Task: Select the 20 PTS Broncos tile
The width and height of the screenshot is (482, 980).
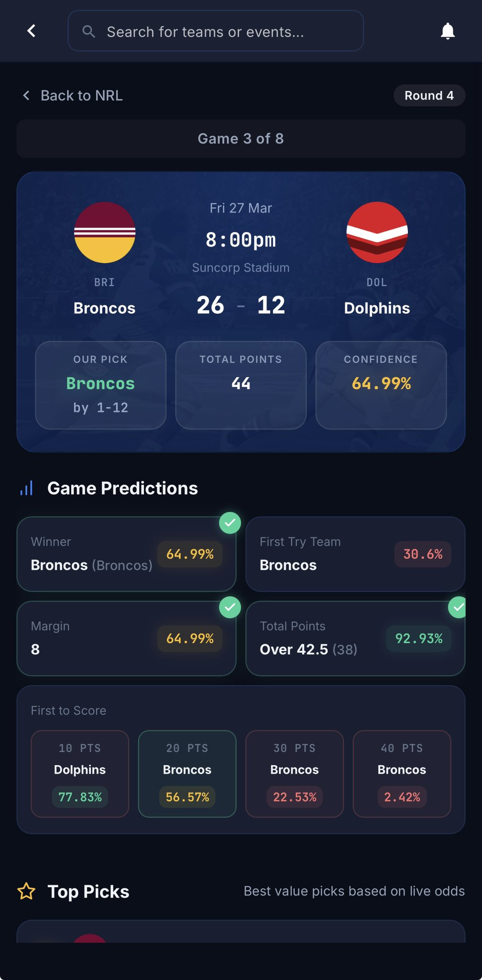Action: click(x=187, y=773)
